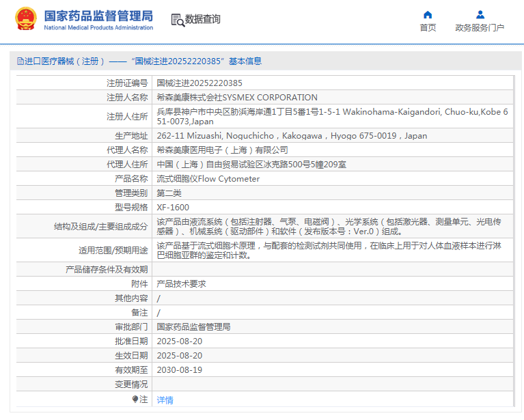
Task: Click the national emblem logo
Action: 26,19
